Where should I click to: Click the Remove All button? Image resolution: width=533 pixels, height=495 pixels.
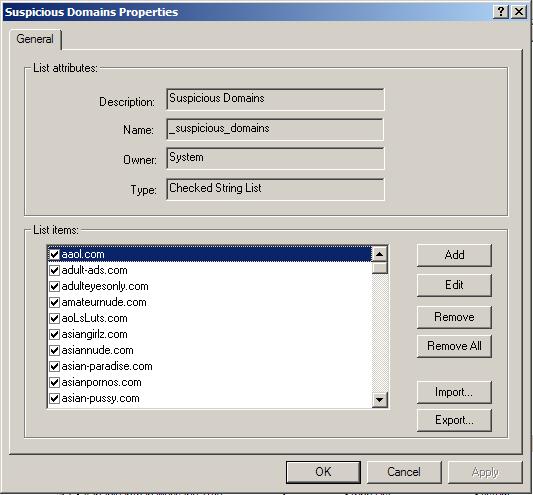[454, 346]
